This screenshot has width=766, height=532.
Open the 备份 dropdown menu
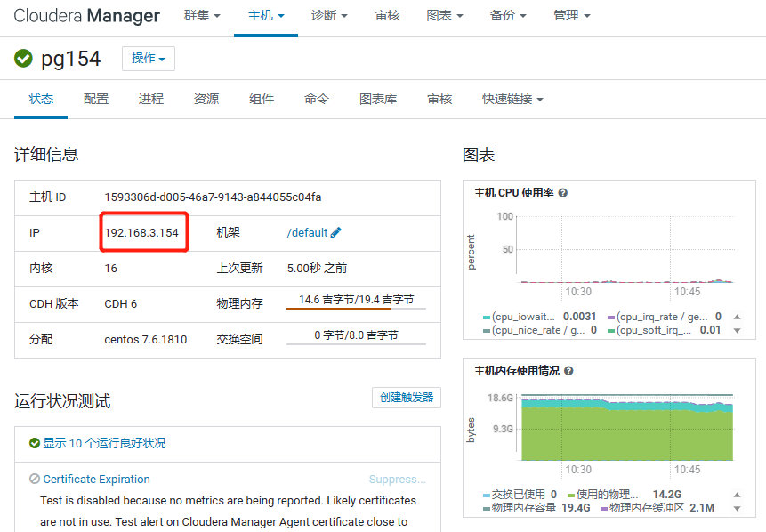click(x=508, y=16)
